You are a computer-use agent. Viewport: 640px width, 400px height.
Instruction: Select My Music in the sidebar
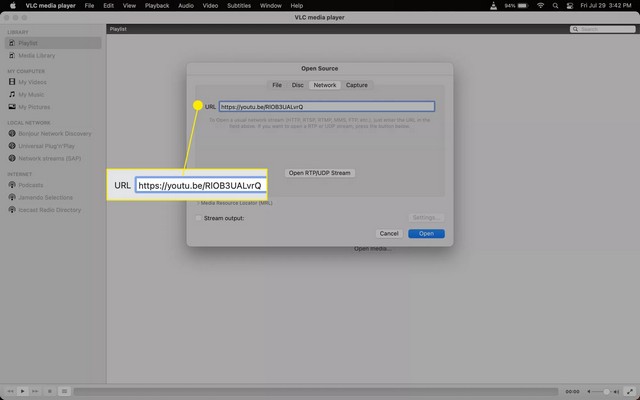[31, 94]
